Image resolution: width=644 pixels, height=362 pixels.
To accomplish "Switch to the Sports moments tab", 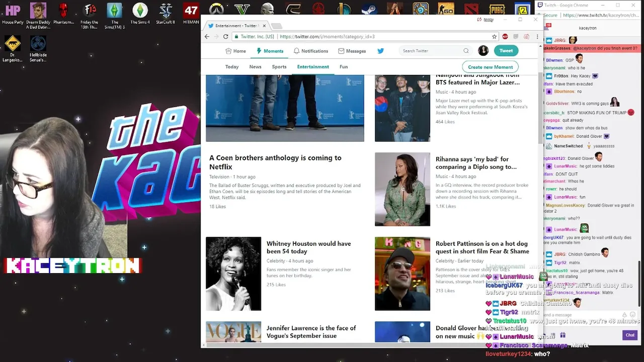I will click(279, 67).
